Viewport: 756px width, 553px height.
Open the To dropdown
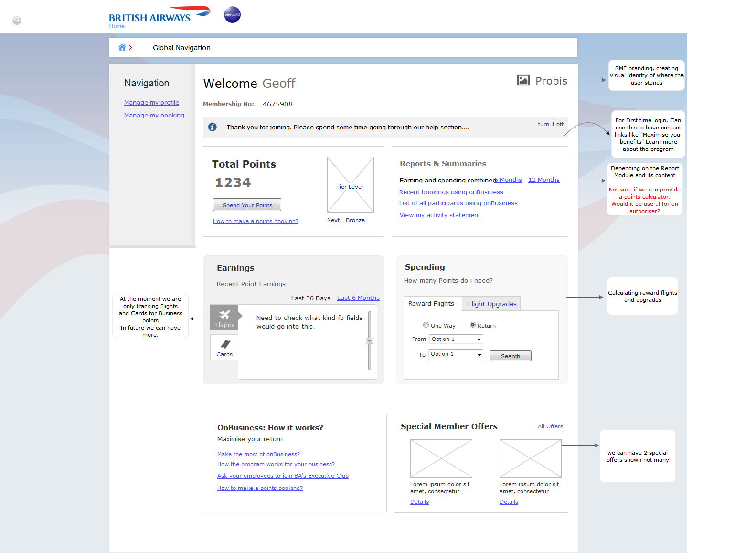point(456,354)
